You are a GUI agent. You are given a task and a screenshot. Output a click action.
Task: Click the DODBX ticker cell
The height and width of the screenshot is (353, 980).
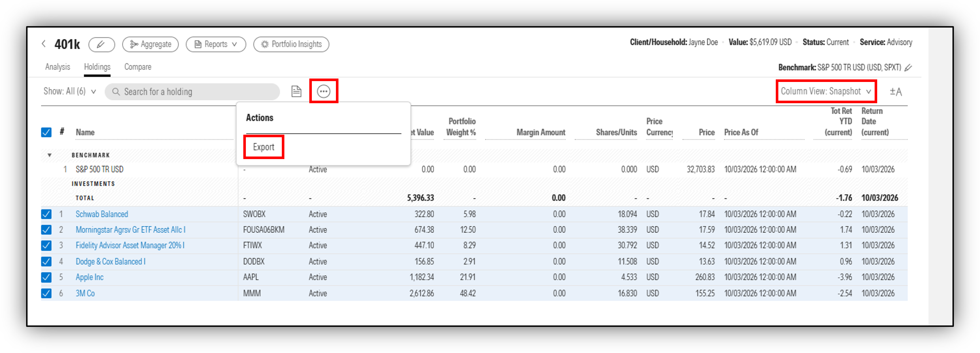point(253,262)
